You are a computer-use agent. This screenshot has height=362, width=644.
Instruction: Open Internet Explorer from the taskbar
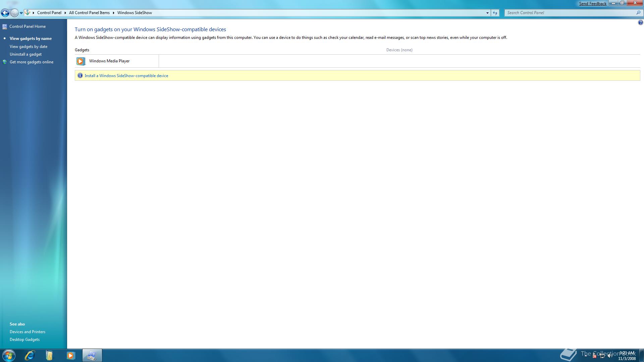30,355
